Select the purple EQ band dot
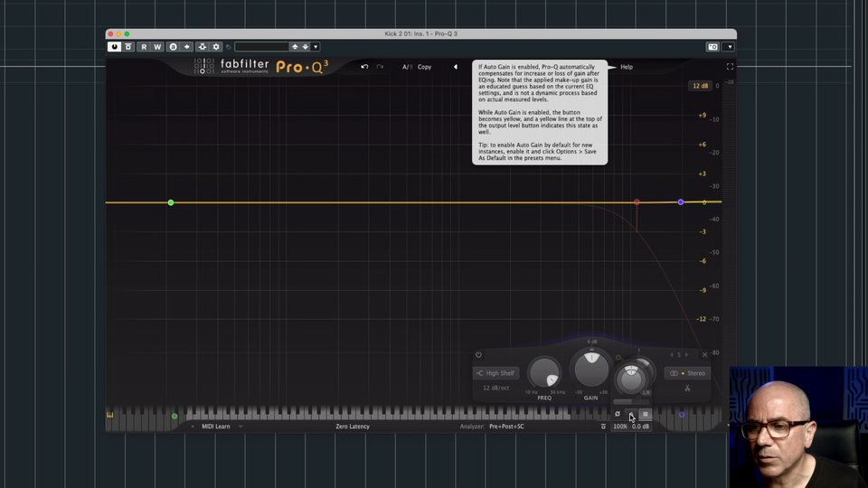The width and height of the screenshot is (868, 488). point(681,202)
